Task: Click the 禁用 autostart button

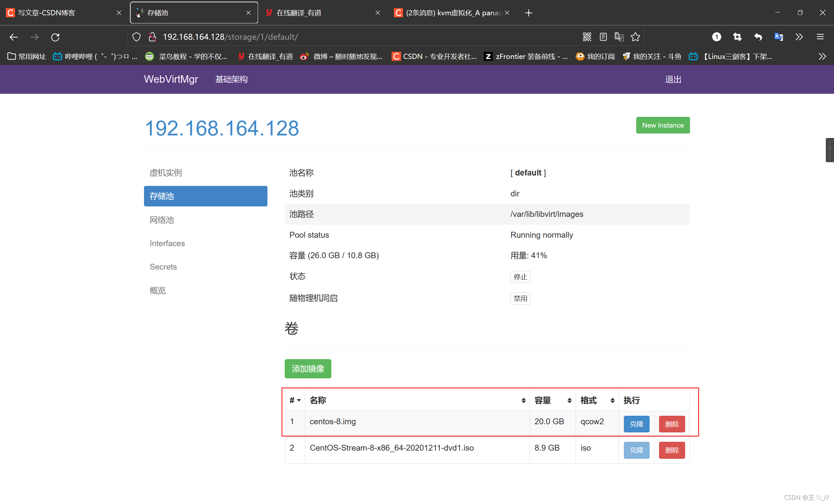Action: tap(520, 298)
